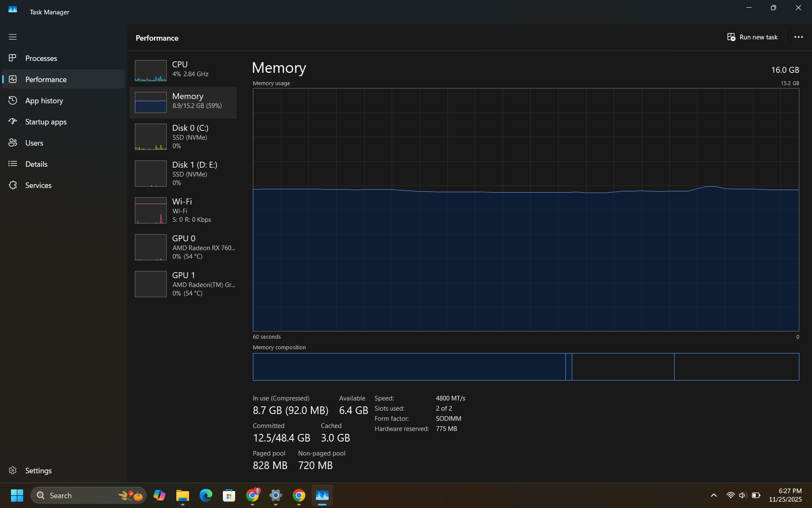The height and width of the screenshot is (508, 812).
Task: Click the App history clock icon
Action: pyautogui.click(x=13, y=100)
